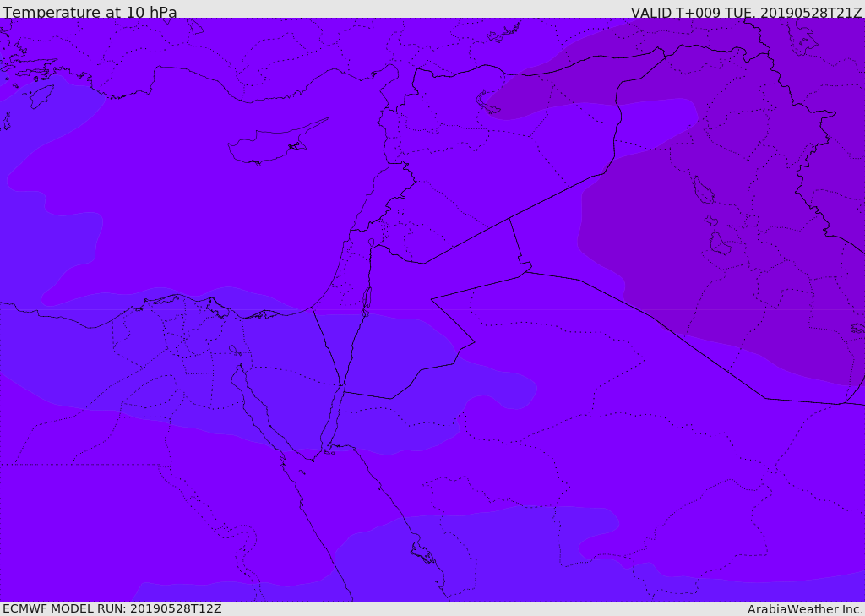
Task: Click the 'Temperature at 10 hPa' title
Action: click(90, 12)
